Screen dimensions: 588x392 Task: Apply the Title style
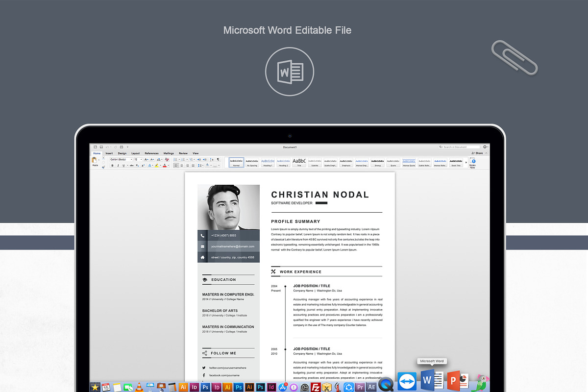pos(299,162)
